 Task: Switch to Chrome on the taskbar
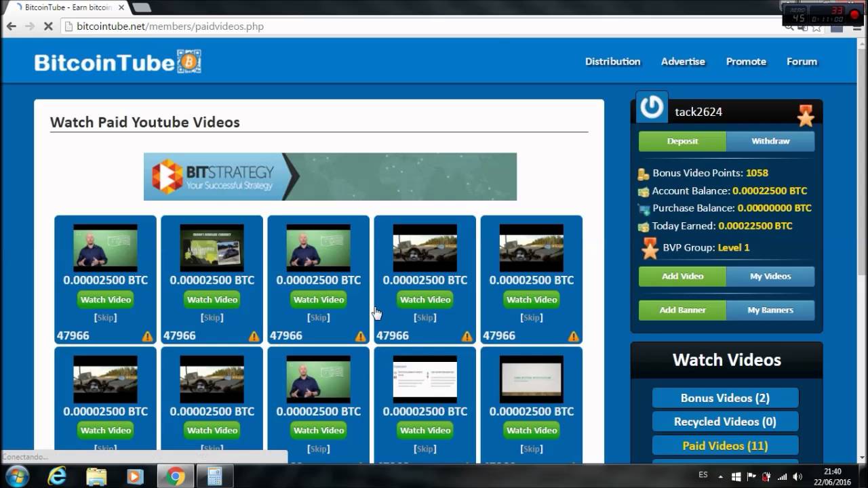coord(176,476)
